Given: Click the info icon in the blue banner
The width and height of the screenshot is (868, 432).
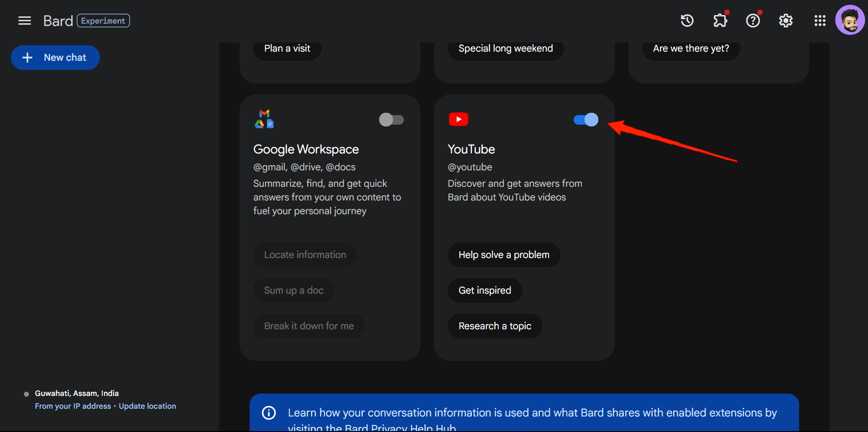Looking at the screenshot, I should pyautogui.click(x=269, y=412).
